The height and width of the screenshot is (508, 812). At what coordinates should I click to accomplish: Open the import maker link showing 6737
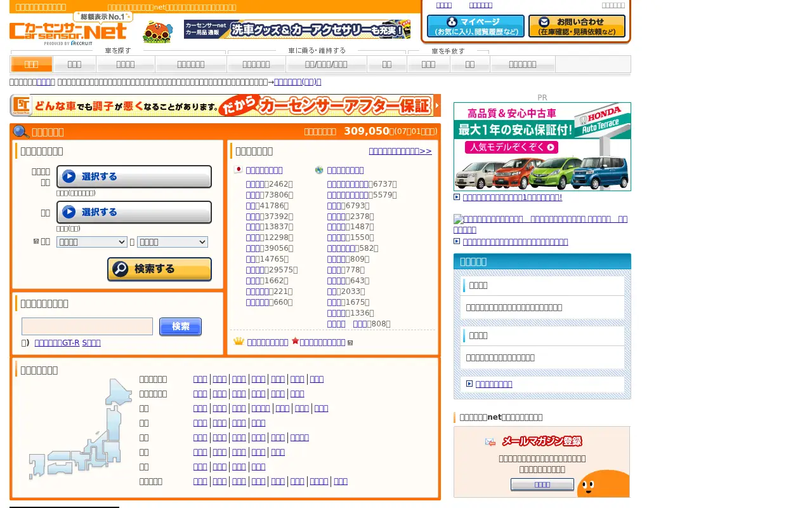point(348,184)
